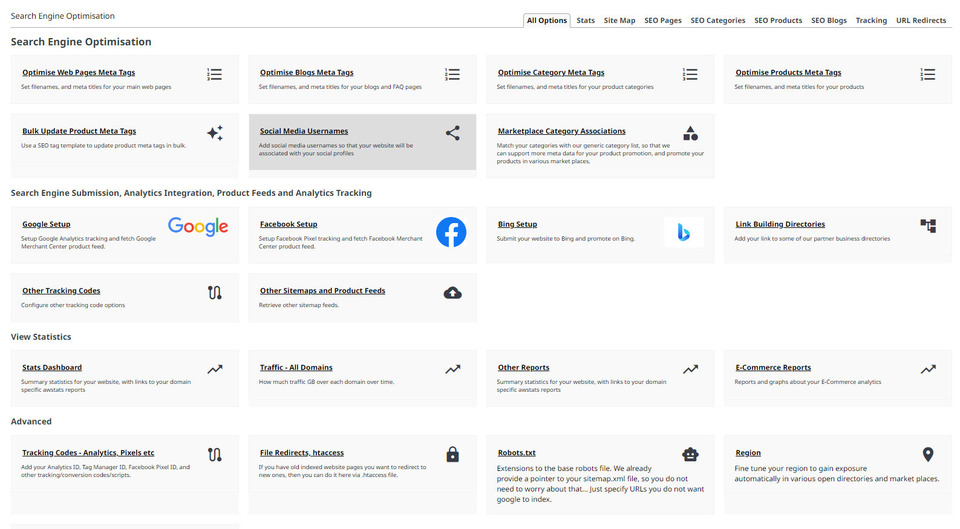Switch to the Site Map tab
960x529 pixels.
click(619, 20)
